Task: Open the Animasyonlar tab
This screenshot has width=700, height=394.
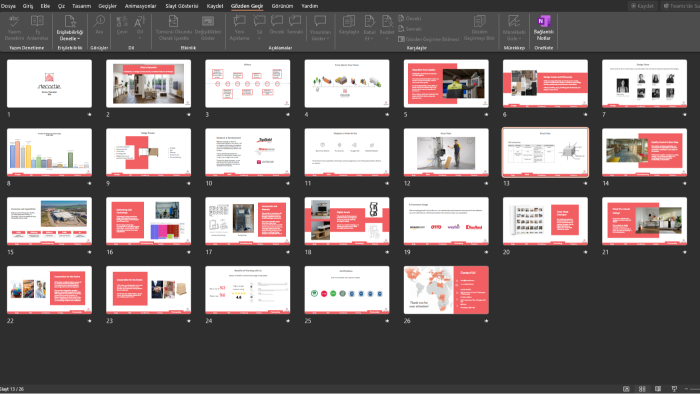Action: click(141, 6)
